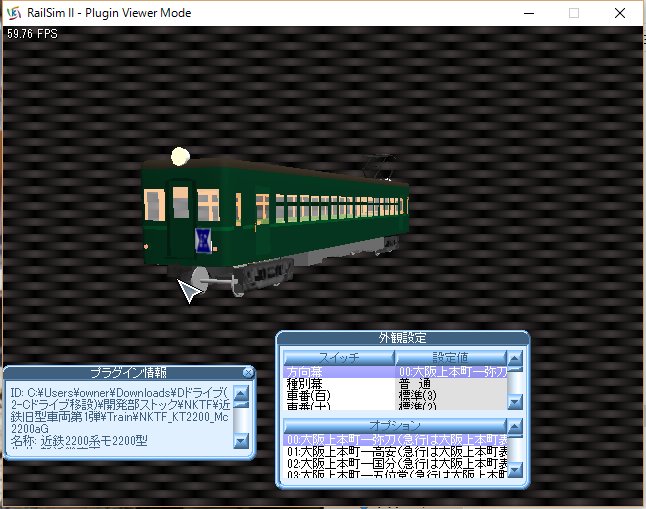The height and width of the screenshot is (509, 646).
Task: Click the 標準(3) setting value
Action: (x=451, y=396)
